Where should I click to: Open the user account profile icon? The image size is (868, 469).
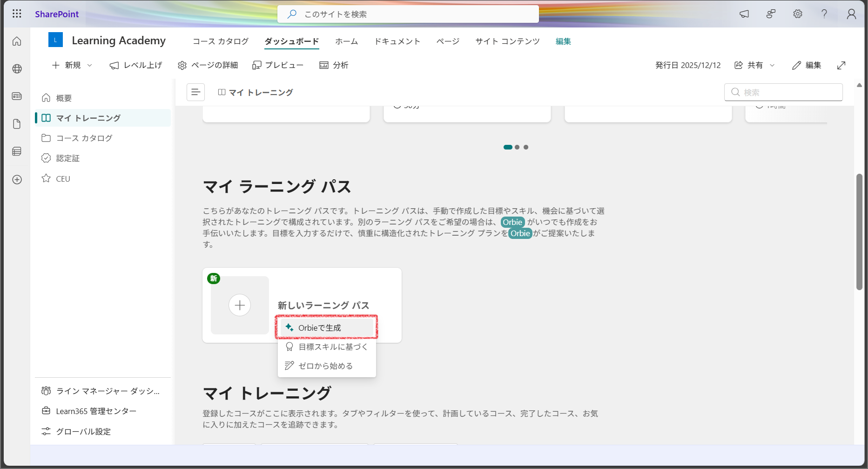coord(851,14)
